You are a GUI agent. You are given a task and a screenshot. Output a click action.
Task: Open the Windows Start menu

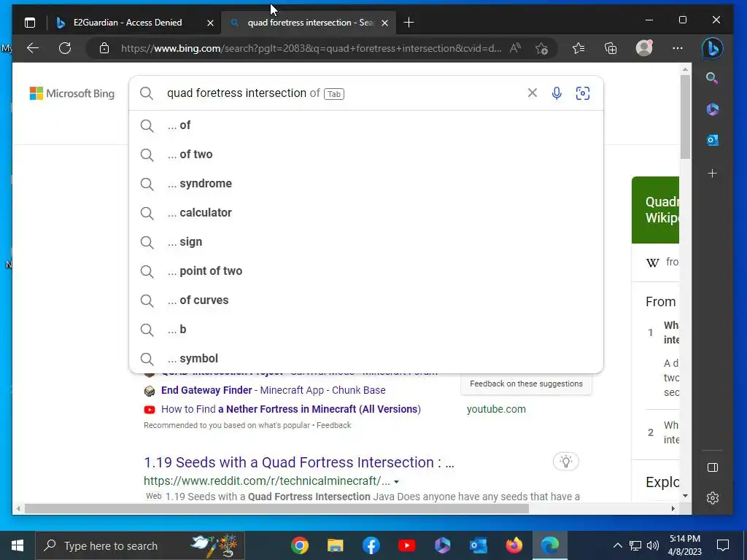(18, 545)
